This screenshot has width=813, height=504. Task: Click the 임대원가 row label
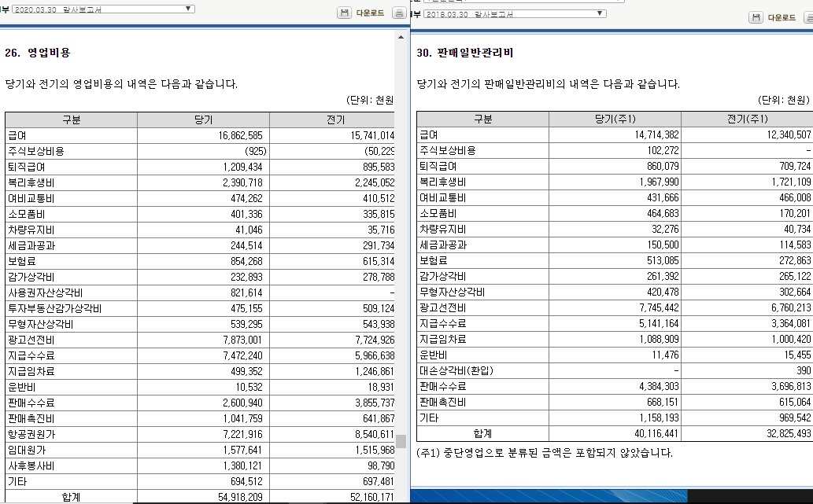[x=27, y=450]
